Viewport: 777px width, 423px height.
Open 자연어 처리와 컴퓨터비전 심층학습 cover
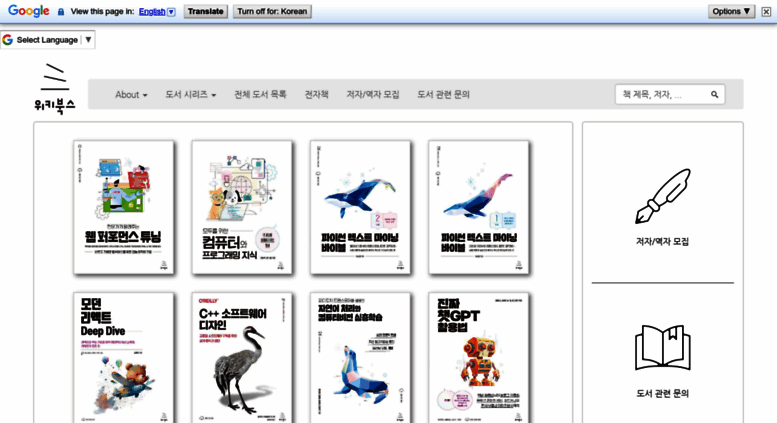(x=360, y=358)
